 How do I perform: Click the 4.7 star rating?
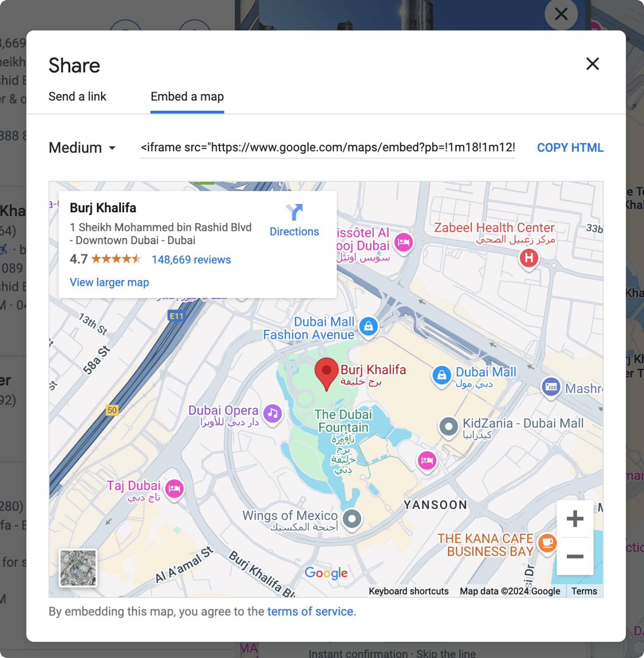pyautogui.click(x=106, y=259)
